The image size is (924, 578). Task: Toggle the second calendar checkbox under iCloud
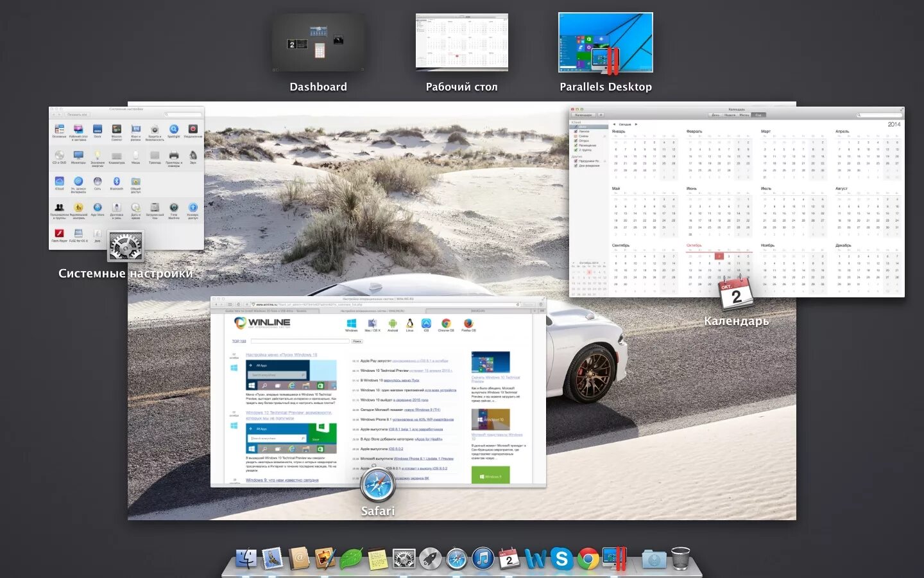(x=576, y=131)
